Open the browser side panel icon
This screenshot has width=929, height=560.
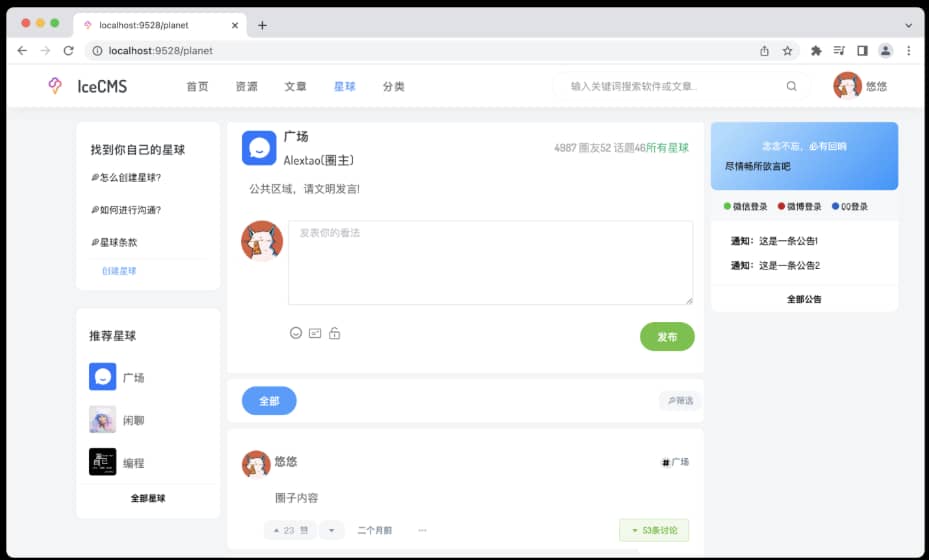tap(862, 50)
